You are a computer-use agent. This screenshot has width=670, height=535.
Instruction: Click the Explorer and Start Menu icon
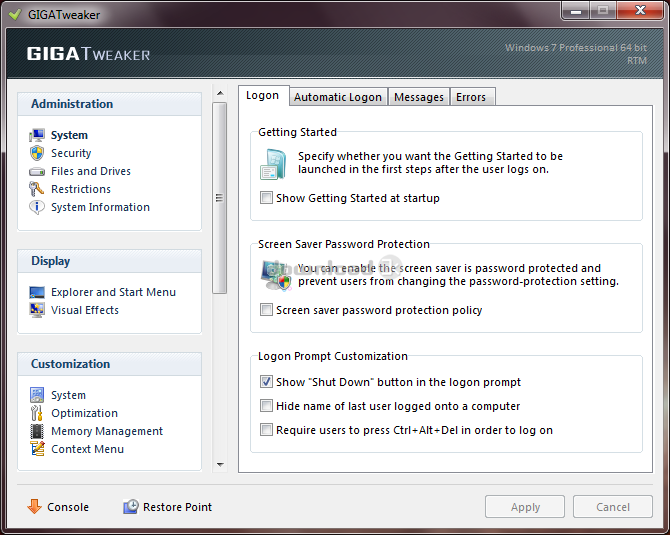(37, 292)
